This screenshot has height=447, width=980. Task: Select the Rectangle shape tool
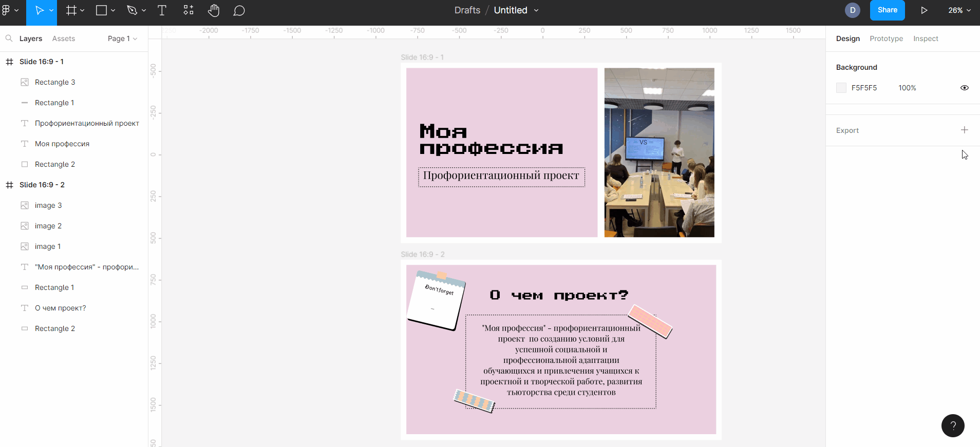click(x=102, y=10)
